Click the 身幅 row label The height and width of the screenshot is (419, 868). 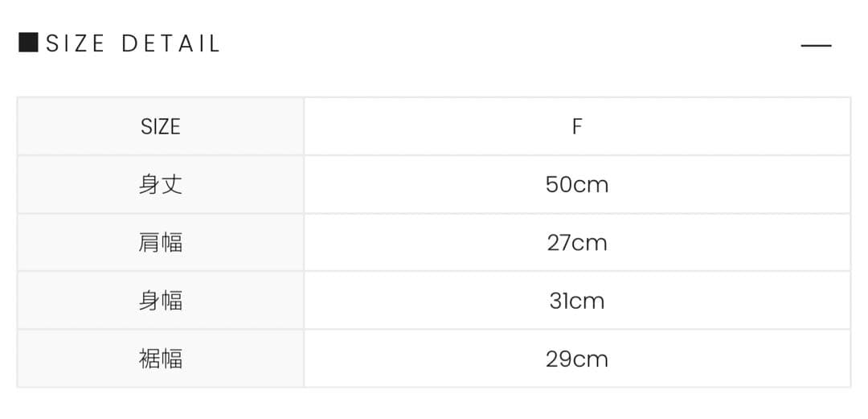coord(161,301)
